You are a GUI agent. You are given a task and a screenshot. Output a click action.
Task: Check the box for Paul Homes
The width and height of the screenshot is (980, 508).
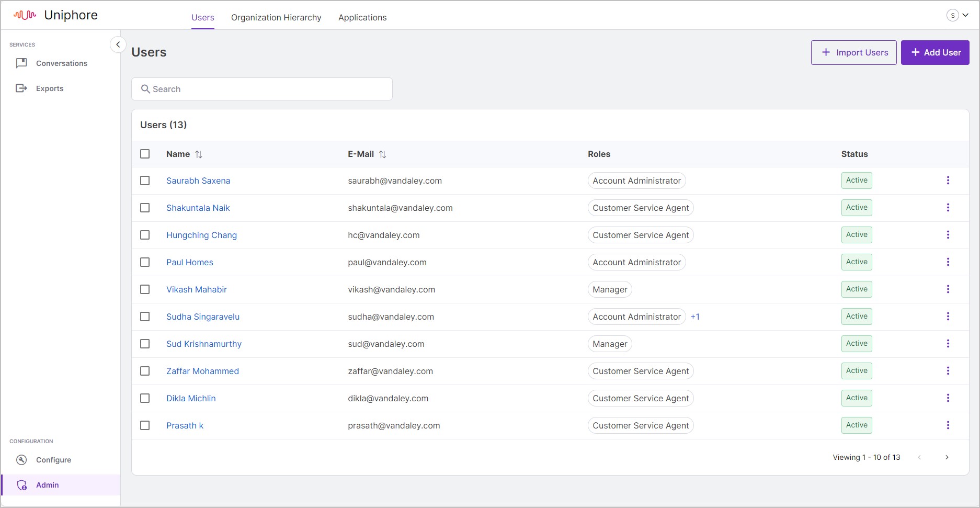pos(145,262)
